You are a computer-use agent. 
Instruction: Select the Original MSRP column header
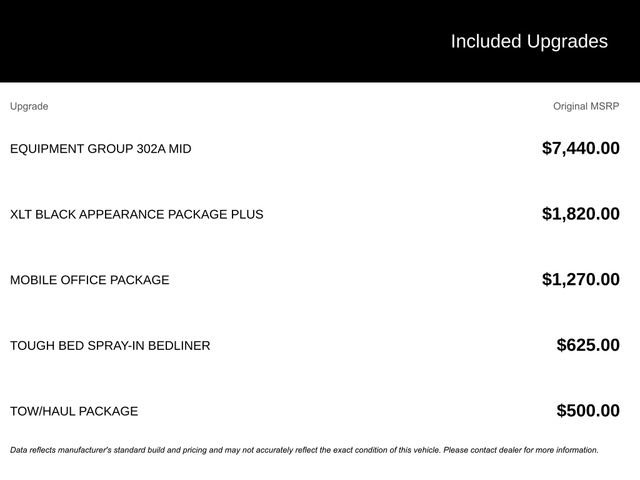(x=586, y=106)
